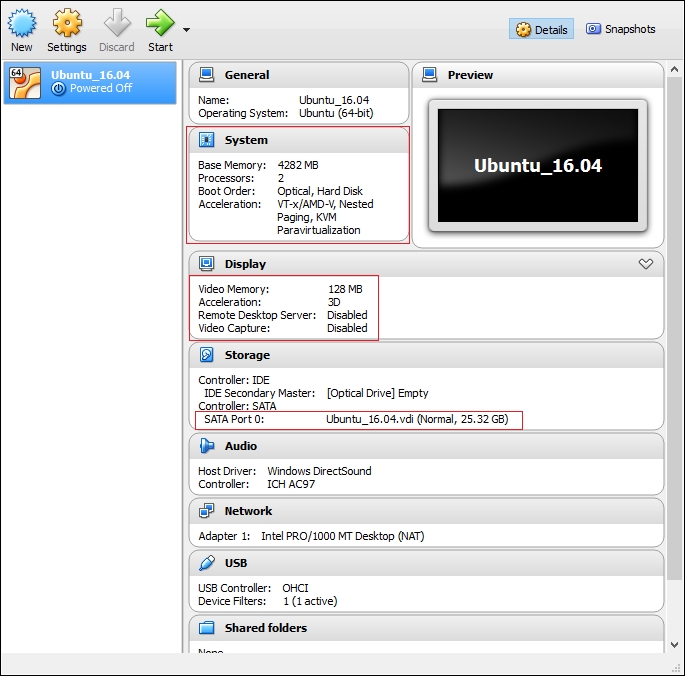
Task: Click the Video Capture Disabled value
Action: [x=347, y=328]
